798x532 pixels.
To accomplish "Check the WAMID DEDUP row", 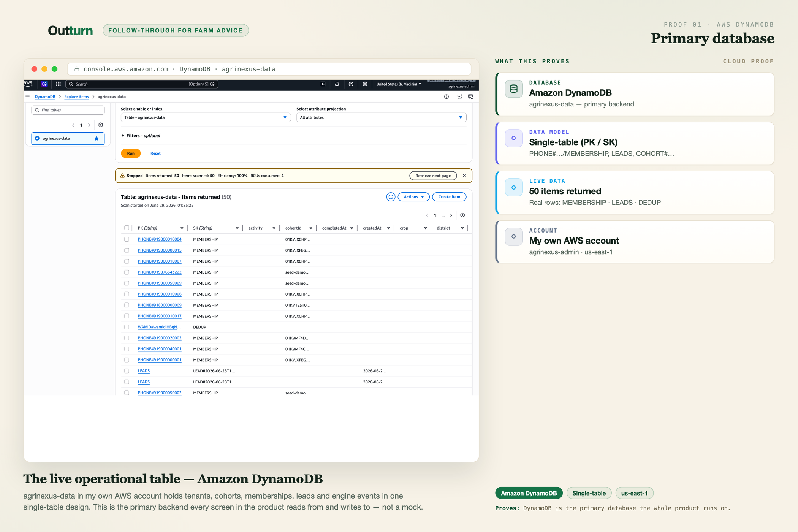I will pos(127,327).
